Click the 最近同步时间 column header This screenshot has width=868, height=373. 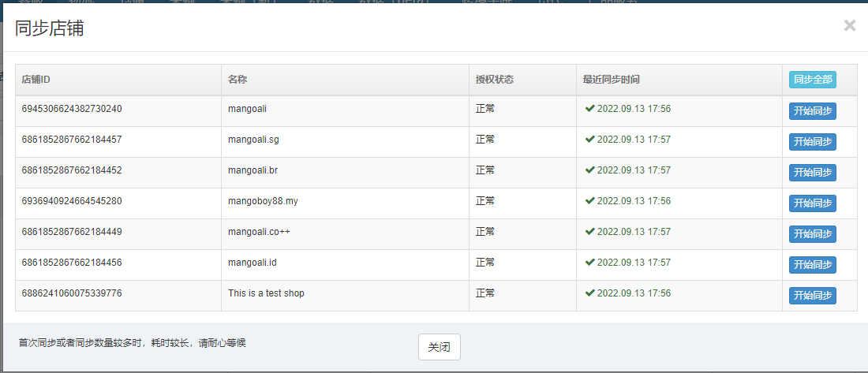coord(611,80)
